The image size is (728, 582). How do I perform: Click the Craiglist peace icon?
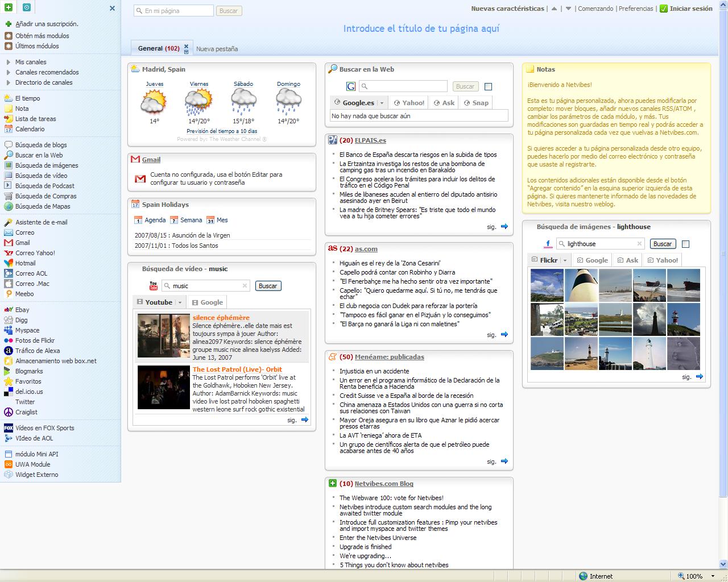(9, 412)
